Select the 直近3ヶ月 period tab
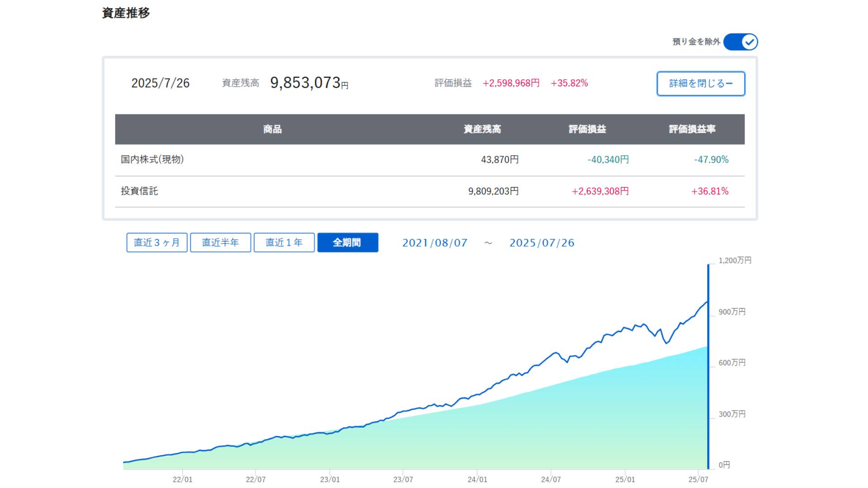Image resolution: width=868 pixels, height=488 pixels. coord(157,243)
